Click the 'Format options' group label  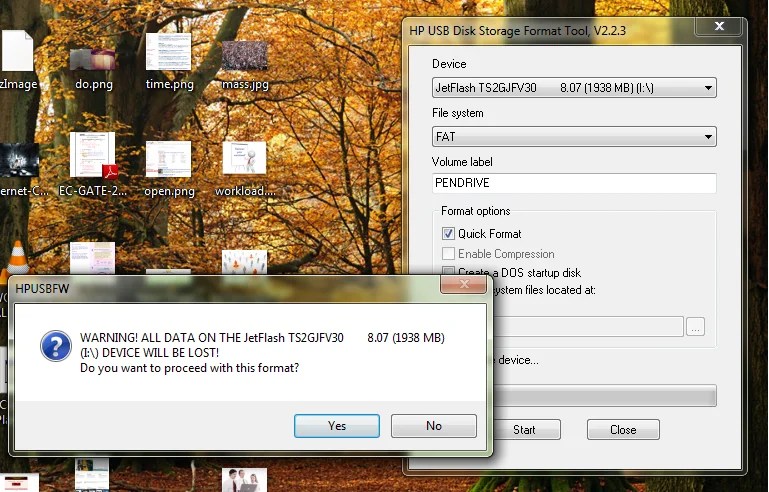475,211
